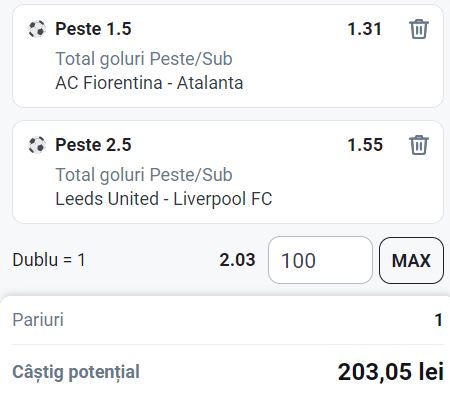Click the Pariuri count value 1
This screenshot has height=395, width=450.
coord(439,320)
